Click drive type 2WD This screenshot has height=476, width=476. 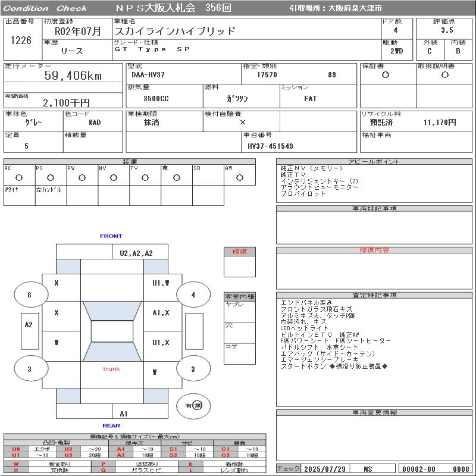(396, 51)
